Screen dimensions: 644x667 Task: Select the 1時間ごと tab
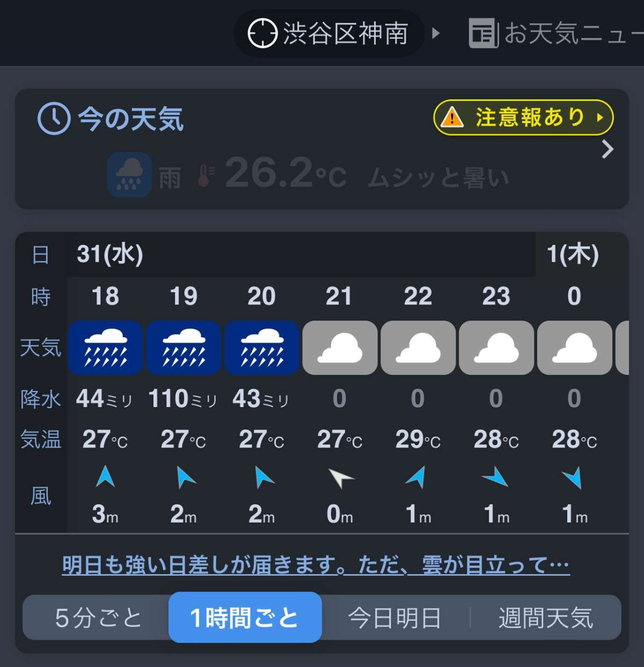pos(245,618)
